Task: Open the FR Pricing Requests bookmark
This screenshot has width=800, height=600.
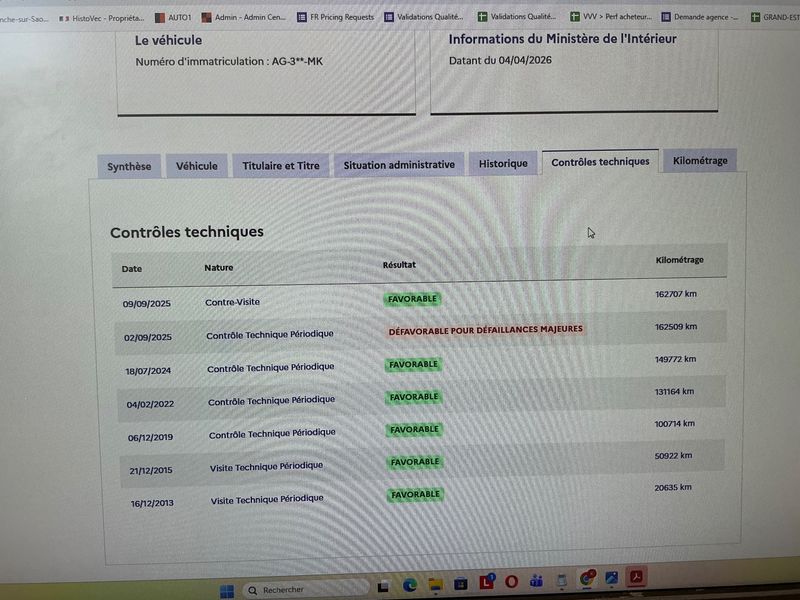Action: [336, 17]
